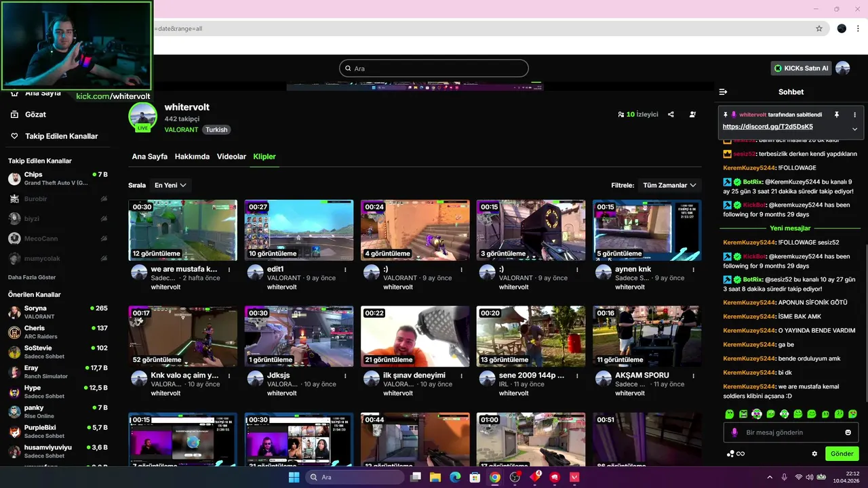The height and width of the screenshot is (488, 868).
Task: Open the sene 2009 144p clip thumbnail
Action: tap(531, 336)
